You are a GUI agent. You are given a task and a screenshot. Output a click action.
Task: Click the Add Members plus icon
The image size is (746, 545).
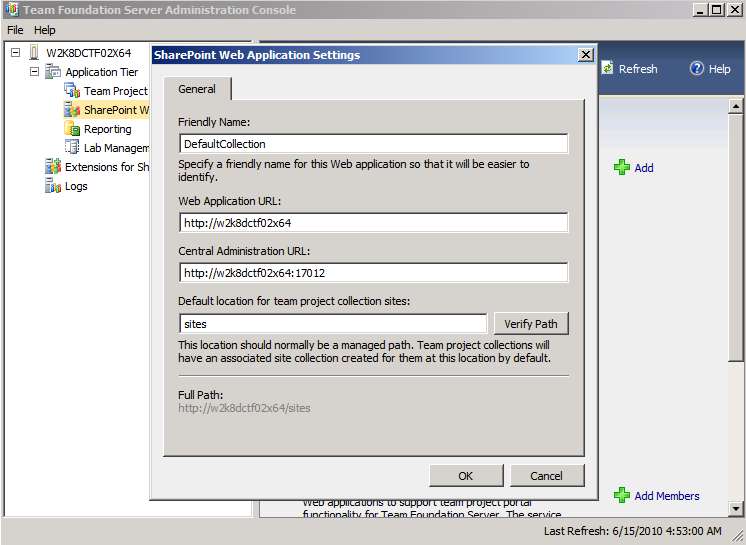coord(622,495)
